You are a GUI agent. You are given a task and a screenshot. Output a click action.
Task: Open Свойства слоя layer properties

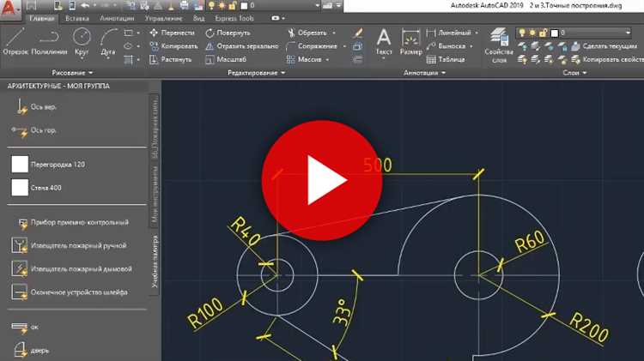point(498,43)
